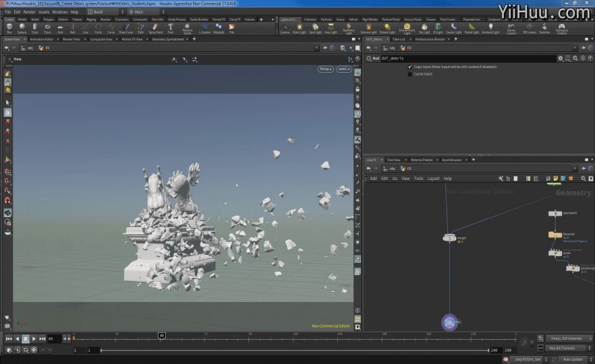
Task: Open the Build desktop dropdown
Action: [x=105, y=11]
